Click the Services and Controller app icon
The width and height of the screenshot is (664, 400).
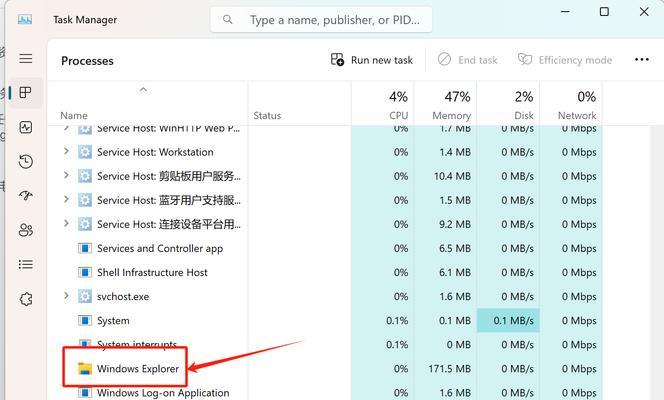pyautogui.click(x=85, y=248)
